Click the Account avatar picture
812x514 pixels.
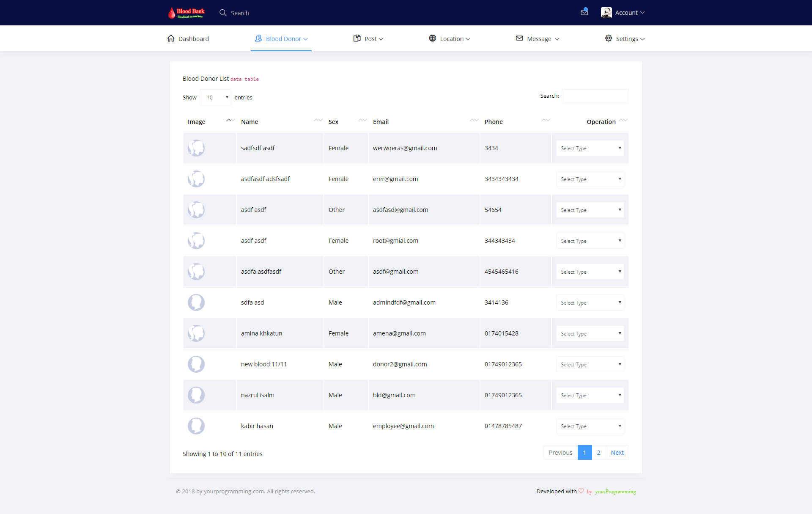606,13
